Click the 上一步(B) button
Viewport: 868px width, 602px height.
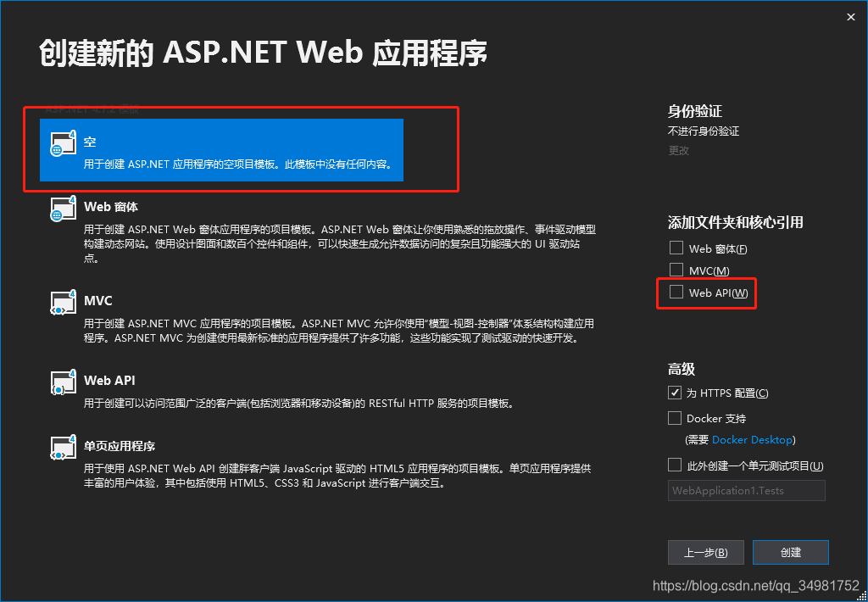click(x=706, y=552)
